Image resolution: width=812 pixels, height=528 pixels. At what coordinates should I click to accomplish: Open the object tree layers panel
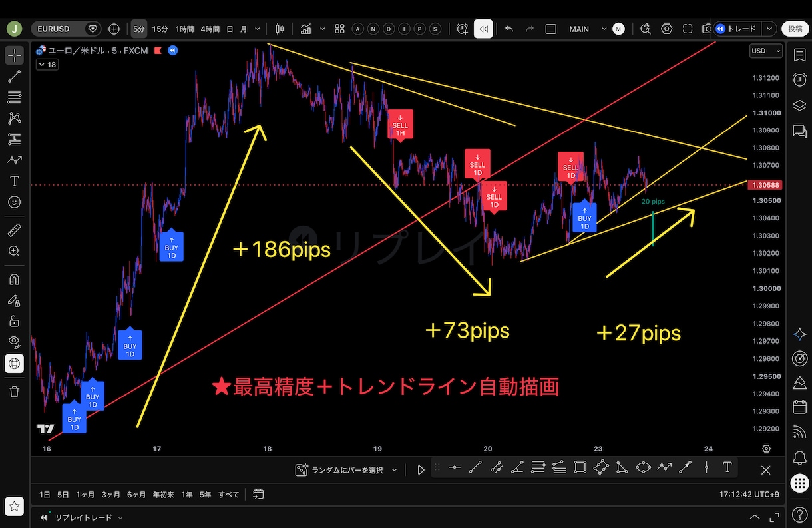[x=799, y=105]
